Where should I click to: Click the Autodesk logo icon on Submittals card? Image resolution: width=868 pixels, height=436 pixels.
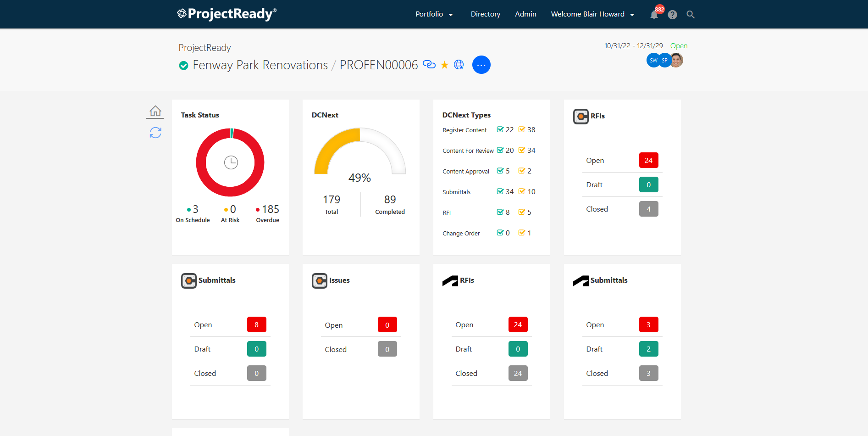click(x=581, y=281)
